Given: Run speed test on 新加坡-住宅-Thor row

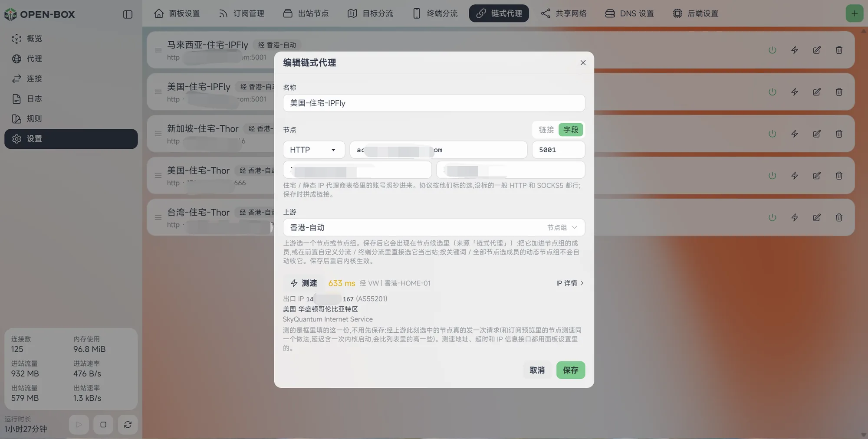Looking at the screenshot, I should pos(794,134).
